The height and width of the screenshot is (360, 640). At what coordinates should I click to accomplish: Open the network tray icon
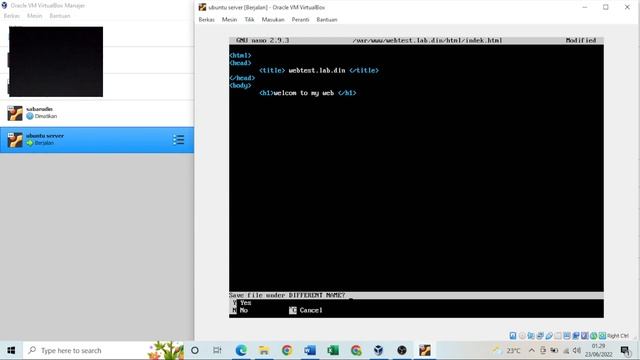tap(566, 351)
